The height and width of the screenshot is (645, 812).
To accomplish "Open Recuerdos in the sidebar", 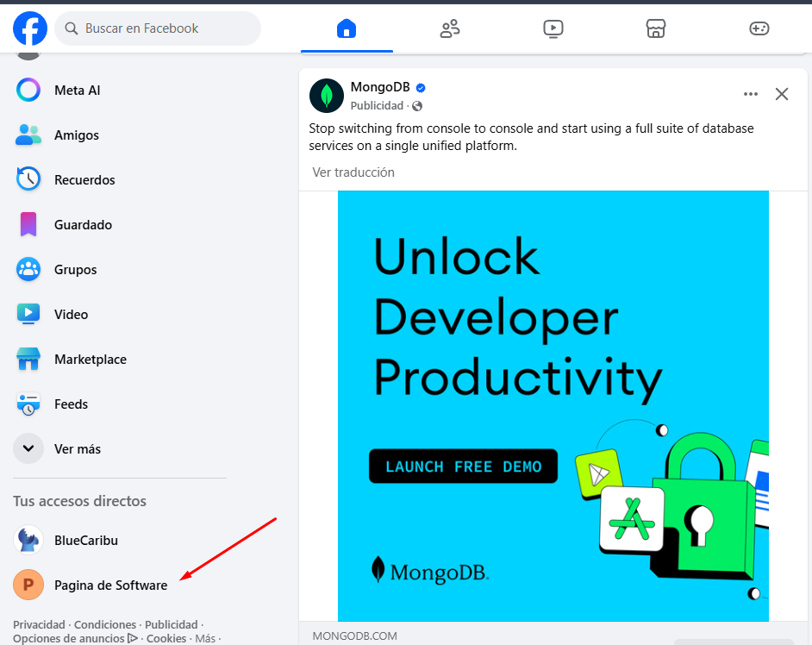I will coord(85,180).
